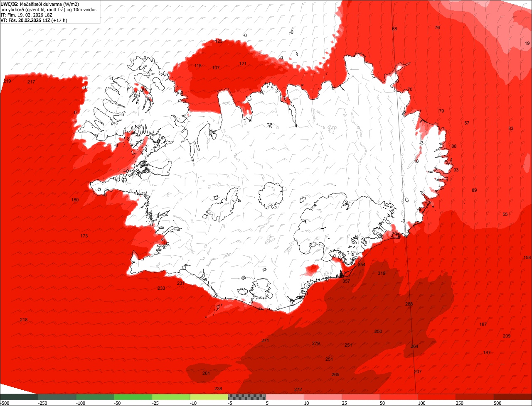
Task: Click the legend color swatch between 100 and 250
Action: pyautogui.click(x=437, y=397)
